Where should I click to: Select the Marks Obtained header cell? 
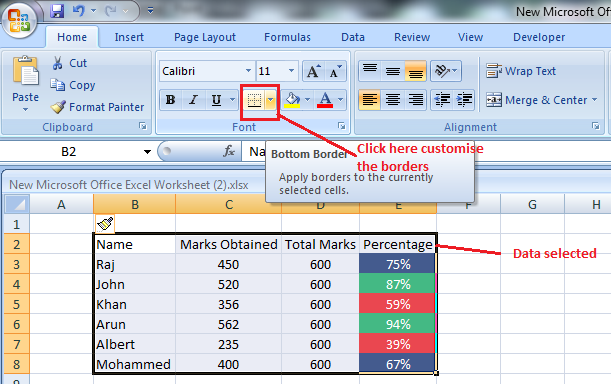[x=228, y=244]
